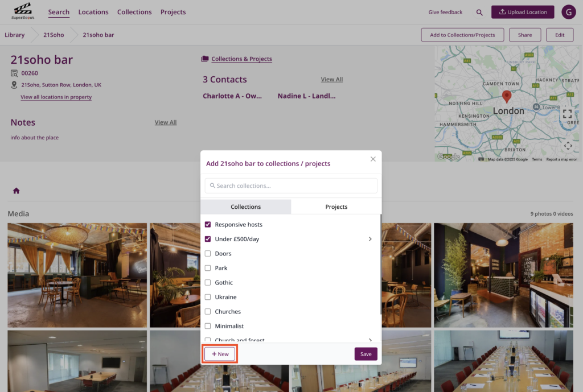Image resolution: width=583 pixels, height=392 pixels.
Task: Open map Terms link
Action: [x=536, y=159]
